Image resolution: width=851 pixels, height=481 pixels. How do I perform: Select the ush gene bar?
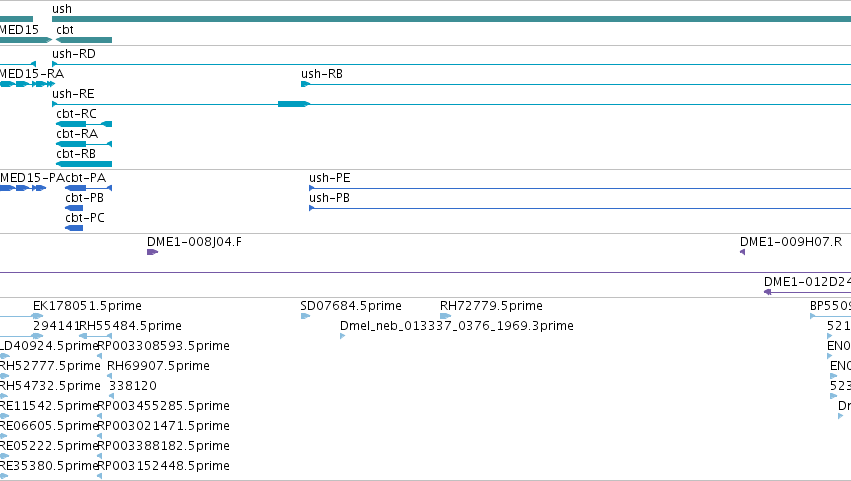pos(452,19)
